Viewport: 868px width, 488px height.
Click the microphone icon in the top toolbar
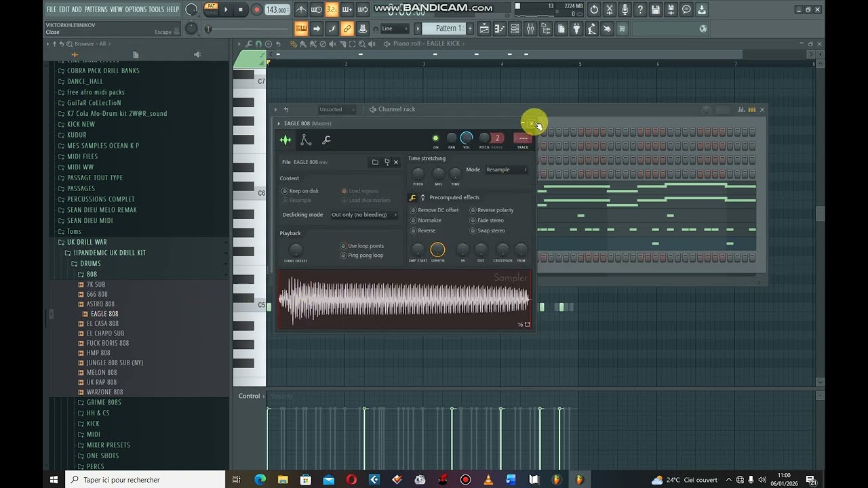(x=625, y=9)
